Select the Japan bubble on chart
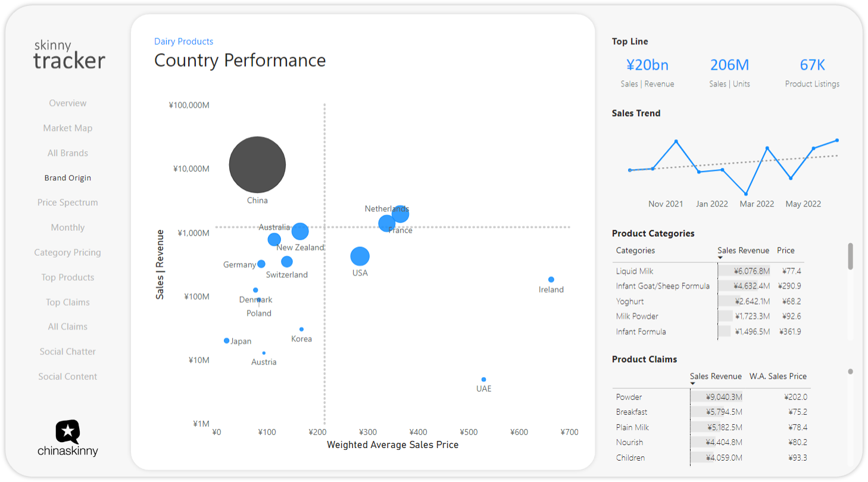Screen dimensions: 868x482 pos(226,341)
